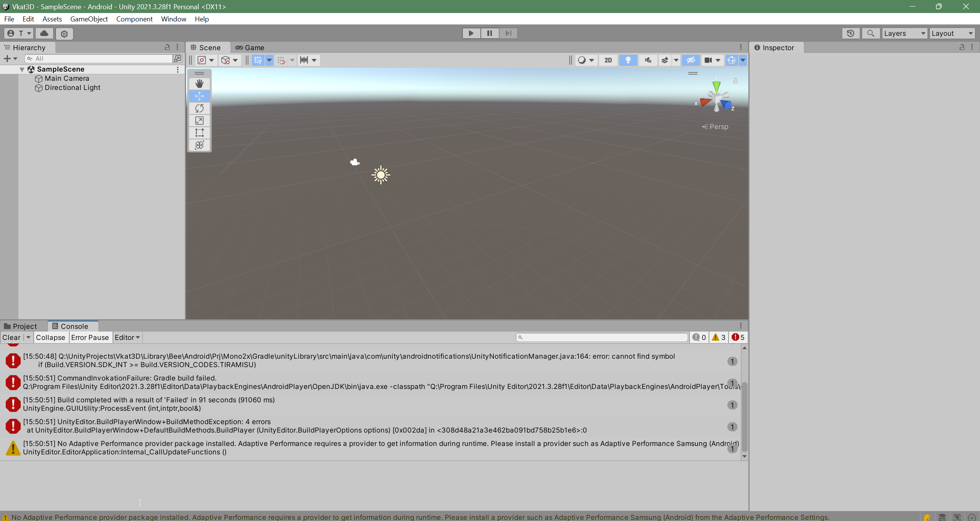Switch to Persp projection label
Screen dimensions: 980x521
pos(715,127)
